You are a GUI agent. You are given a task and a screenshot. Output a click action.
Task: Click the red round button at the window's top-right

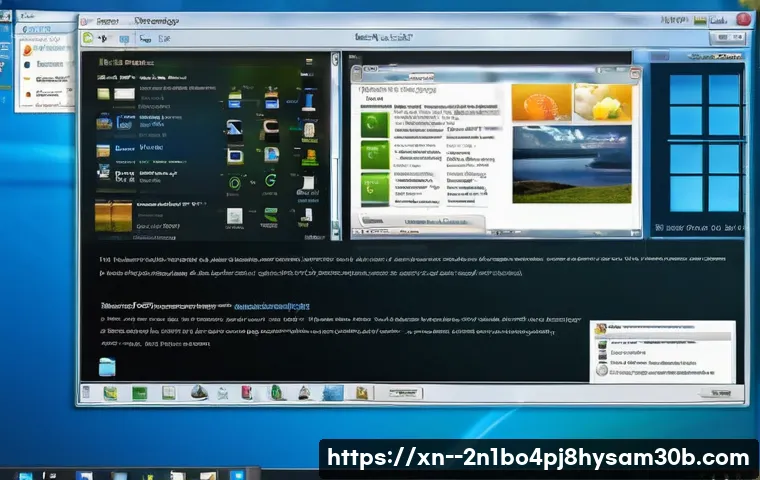[744, 19]
